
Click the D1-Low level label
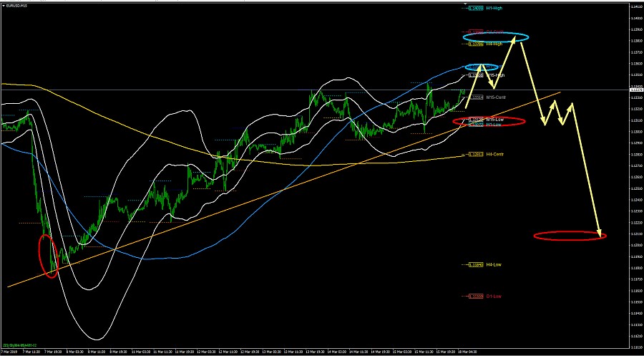click(x=493, y=296)
